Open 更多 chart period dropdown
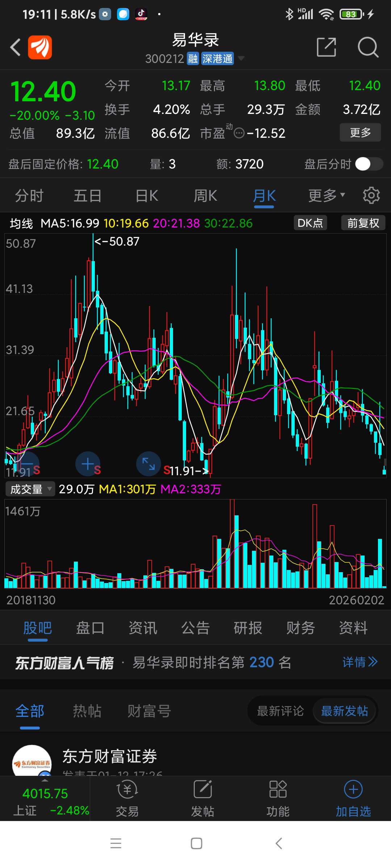The width and height of the screenshot is (391, 868). click(x=327, y=196)
